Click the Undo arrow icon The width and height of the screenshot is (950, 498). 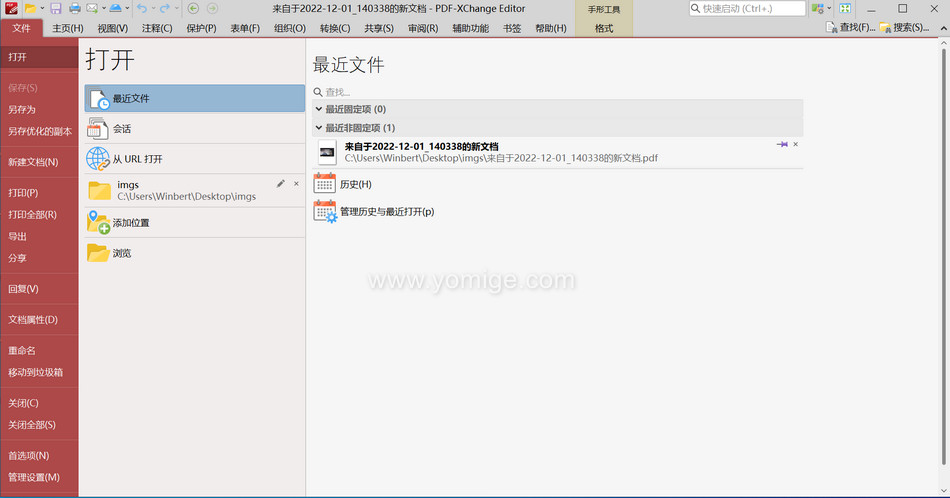pyautogui.click(x=141, y=8)
